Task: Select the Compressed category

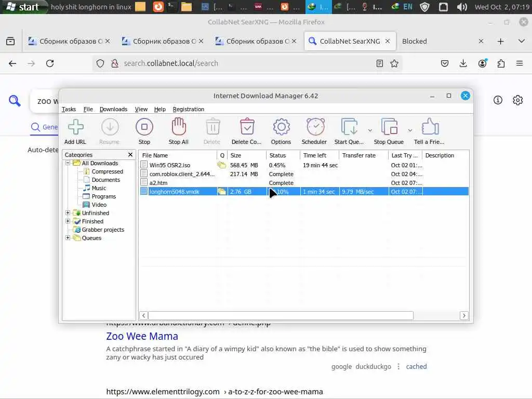Action: click(x=107, y=171)
